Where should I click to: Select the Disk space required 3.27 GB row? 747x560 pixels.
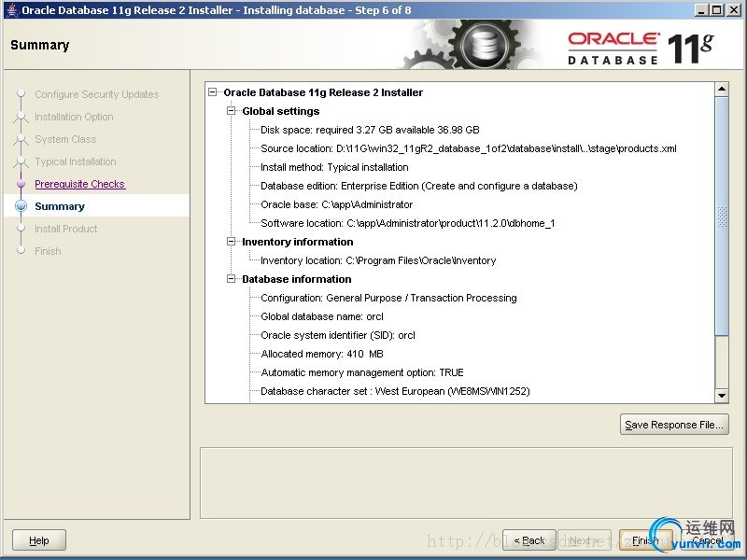click(x=370, y=130)
